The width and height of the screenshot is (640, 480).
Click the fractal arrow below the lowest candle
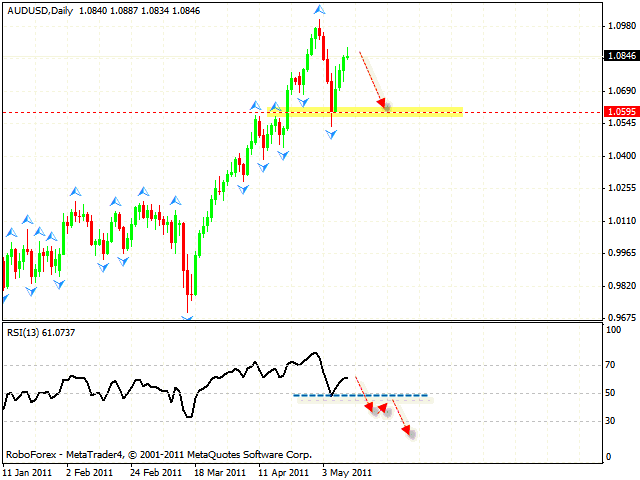[187, 318]
